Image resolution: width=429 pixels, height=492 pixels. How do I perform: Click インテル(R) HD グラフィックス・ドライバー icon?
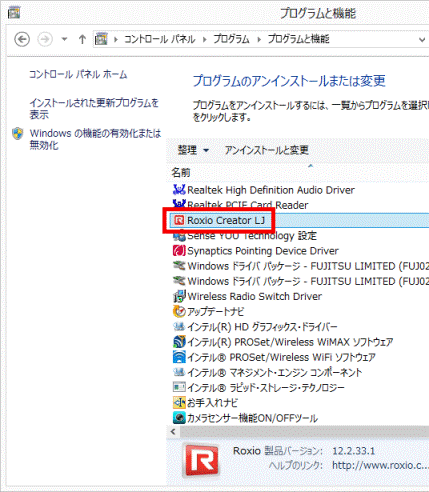[179, 327]
